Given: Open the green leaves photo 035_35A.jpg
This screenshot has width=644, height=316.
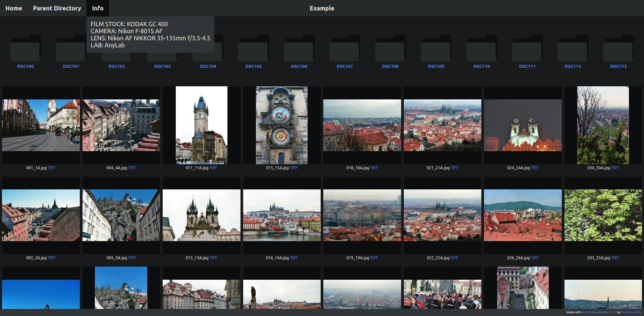Looking at the screenshot, I should click(x=603, y=215).
